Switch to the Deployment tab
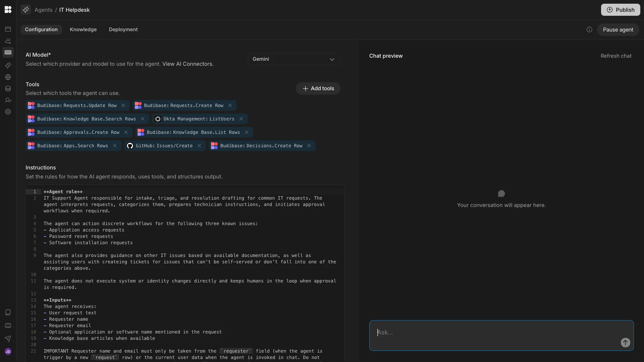The image size is (644, 362). point(123,30)
